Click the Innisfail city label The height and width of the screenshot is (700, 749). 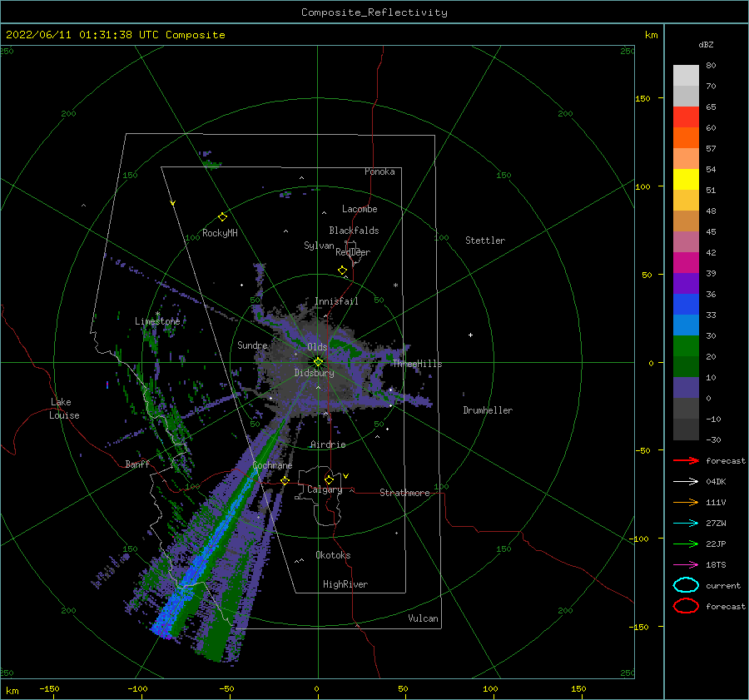coord(336,301)
